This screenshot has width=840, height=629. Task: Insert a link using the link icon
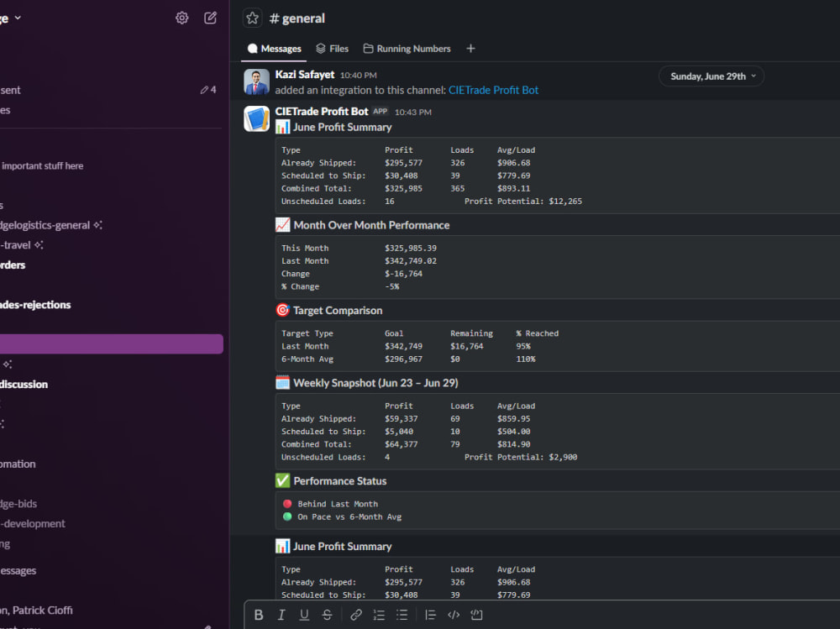coord(355,615)
